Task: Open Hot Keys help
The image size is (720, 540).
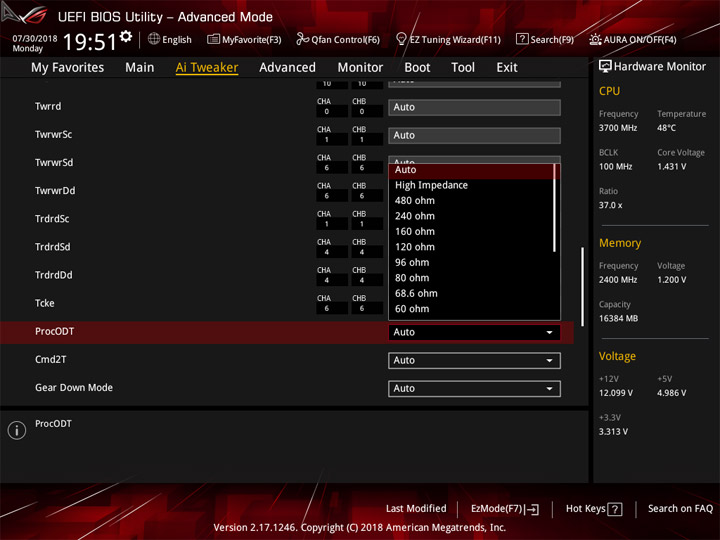Action: click(594, 509)
